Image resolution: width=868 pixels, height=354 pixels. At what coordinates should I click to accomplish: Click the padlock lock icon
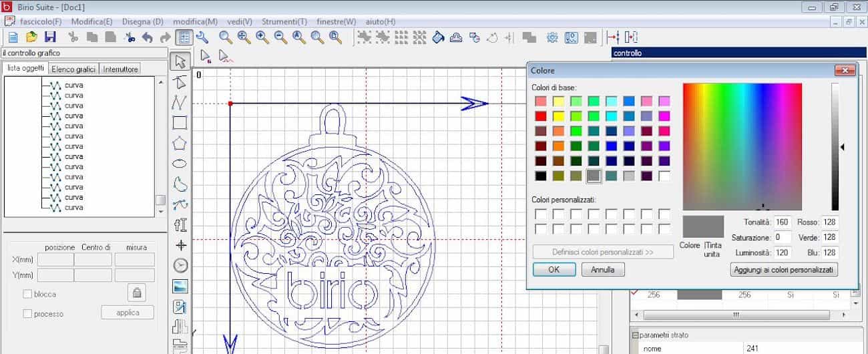click(x=137, y=293)
